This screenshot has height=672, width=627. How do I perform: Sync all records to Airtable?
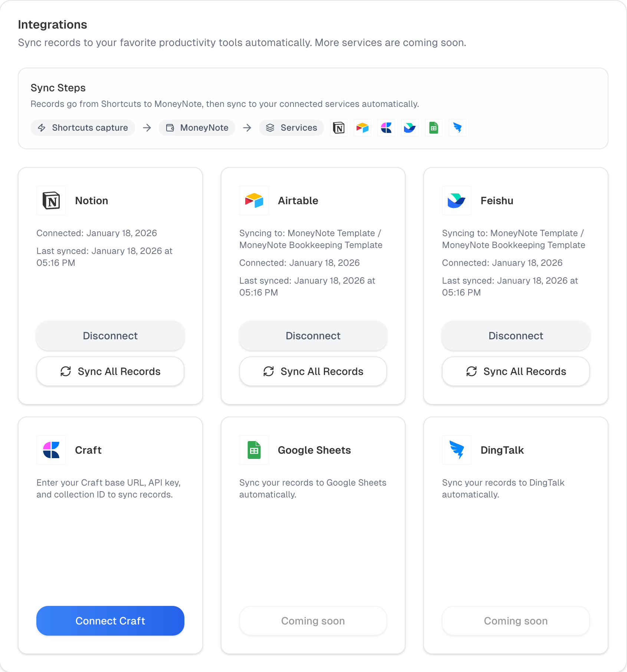point(313,371)
